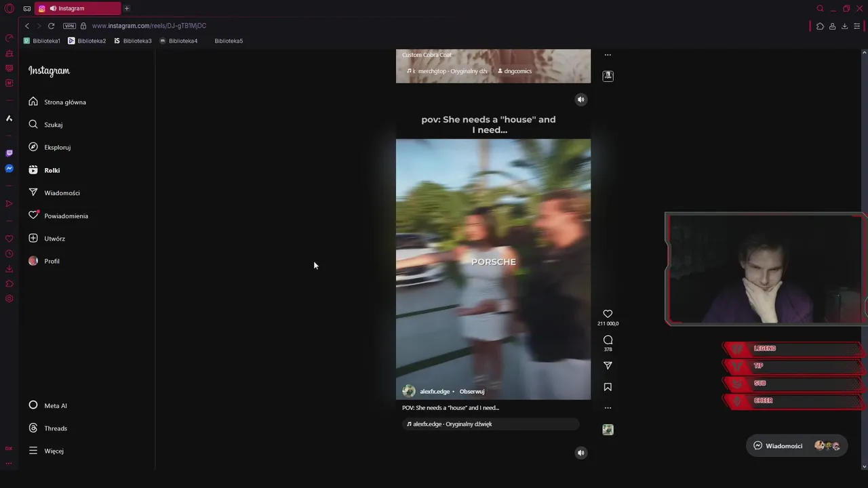
Task: Open alexfx.edge profile avatar
Action: (409, 391)
